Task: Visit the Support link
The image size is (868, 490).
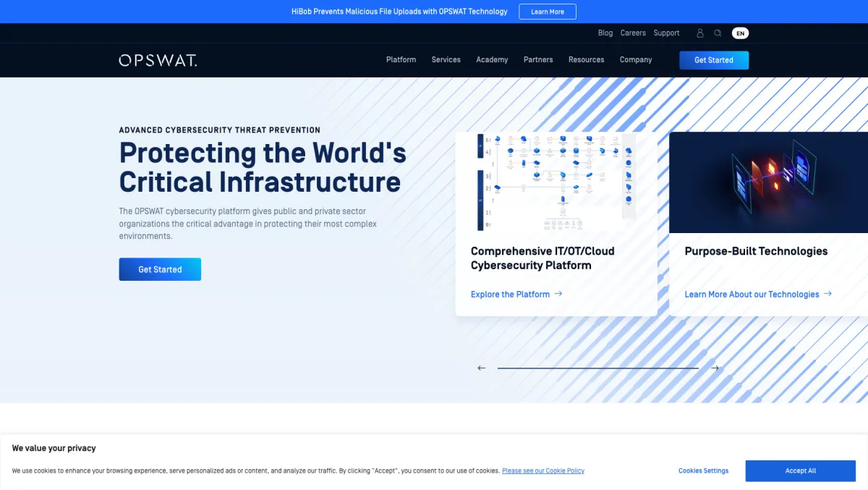Action: click(x=666, y=33)
